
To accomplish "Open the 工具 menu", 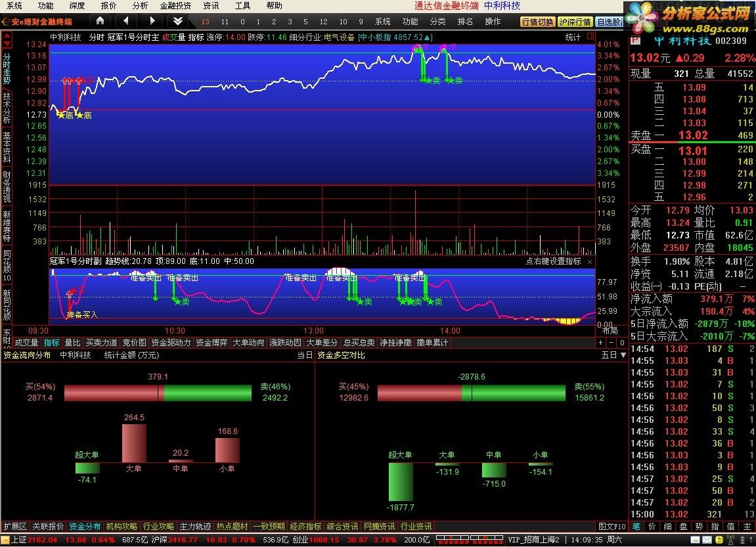I will 242,6.
